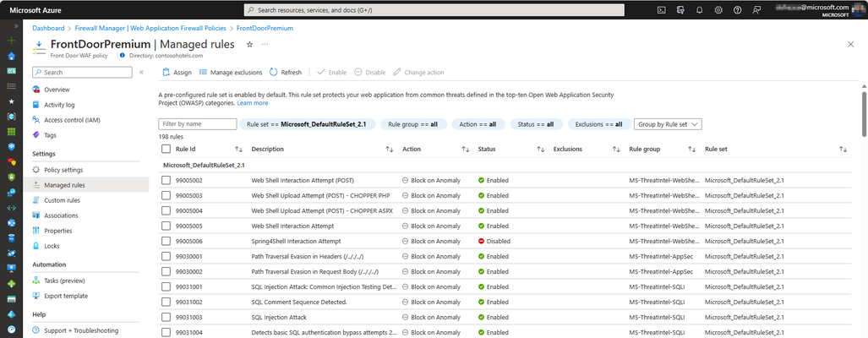Open the Help question mark icon

[737, 10]
